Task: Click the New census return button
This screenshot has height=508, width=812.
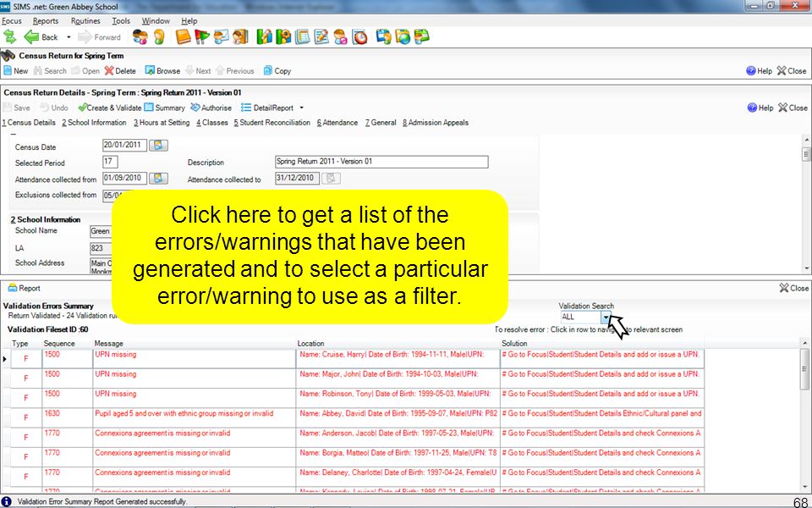Action: click(x=15, y=71)
